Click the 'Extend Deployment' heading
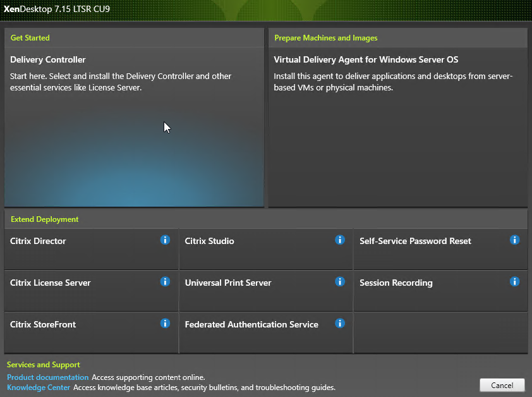 (x=44, y=219)
